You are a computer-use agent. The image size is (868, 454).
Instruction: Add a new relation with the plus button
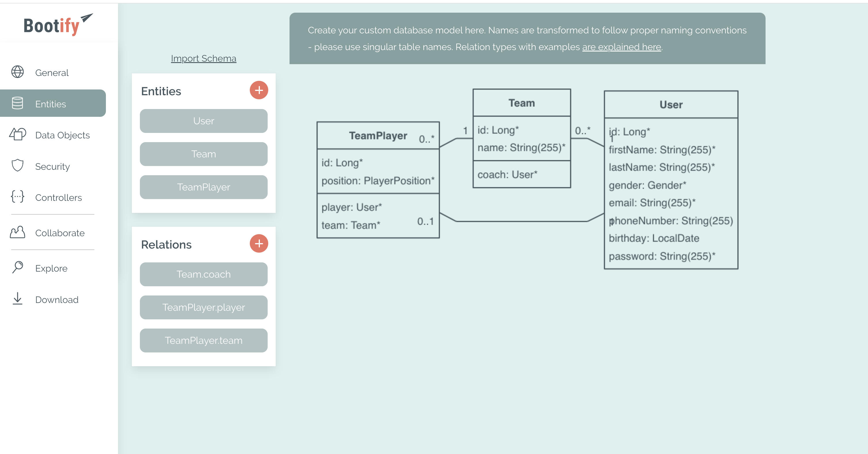point(259,243)
